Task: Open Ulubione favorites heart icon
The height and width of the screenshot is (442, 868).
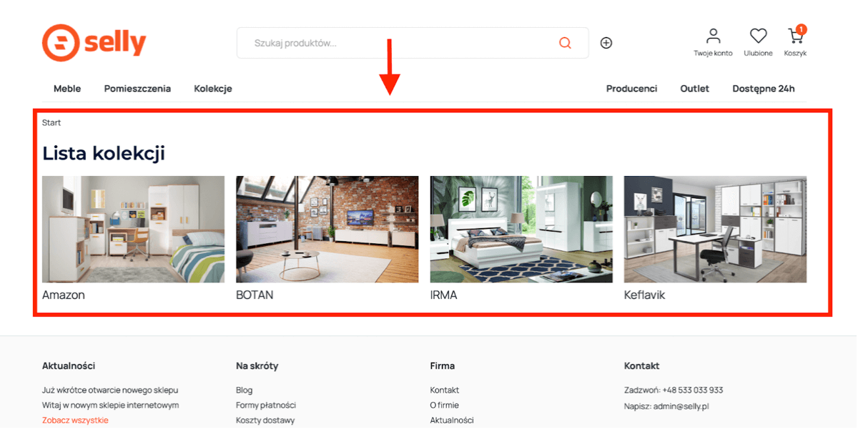Action: 758,41
